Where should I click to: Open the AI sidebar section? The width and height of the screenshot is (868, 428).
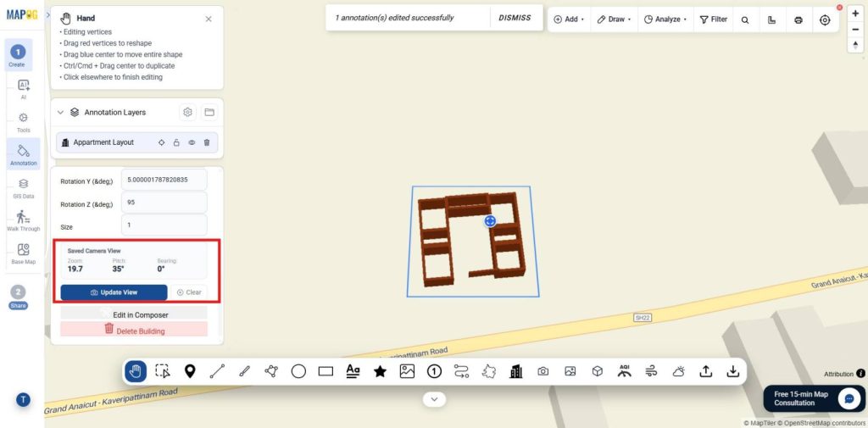tap(23, 89)
